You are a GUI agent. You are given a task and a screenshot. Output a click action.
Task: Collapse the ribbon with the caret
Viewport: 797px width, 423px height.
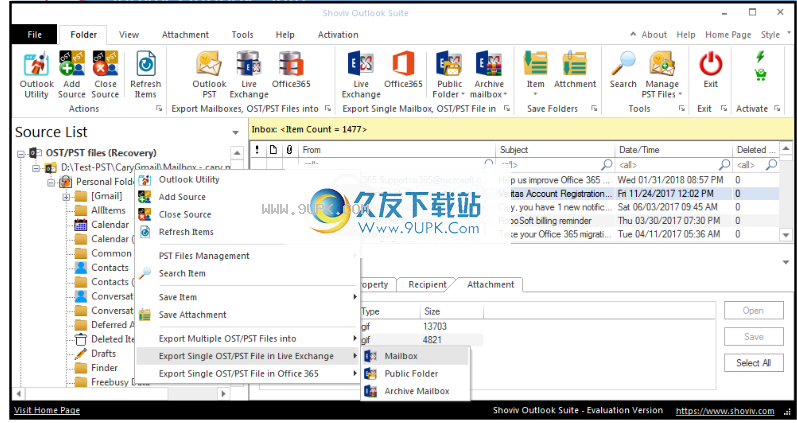pyautogui.click(x=633, y=34)
